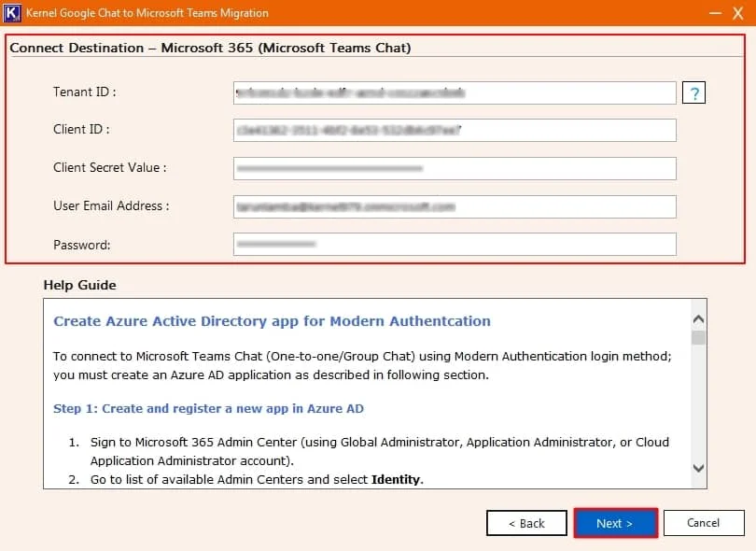The height and width of the screenshot is (551, 756).
Task: Cancel the migration wizard
Action: click(x=704, y=523)
